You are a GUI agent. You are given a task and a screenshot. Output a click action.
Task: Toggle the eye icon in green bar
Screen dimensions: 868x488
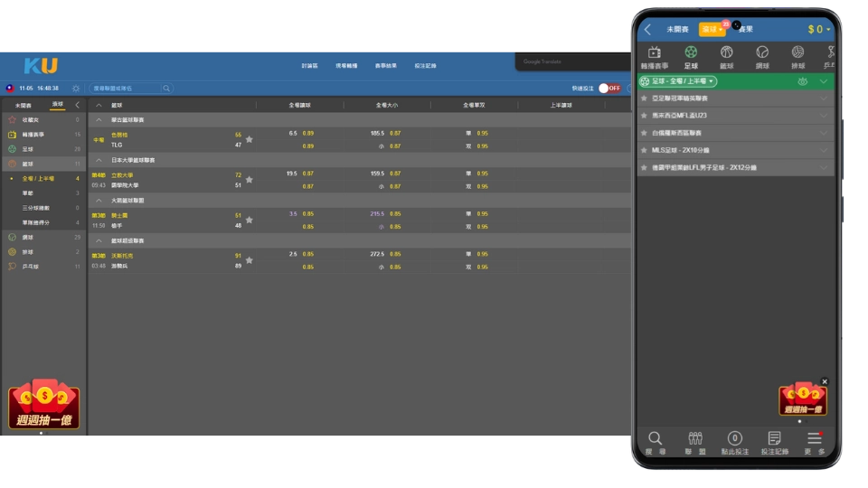coord(802,81)
